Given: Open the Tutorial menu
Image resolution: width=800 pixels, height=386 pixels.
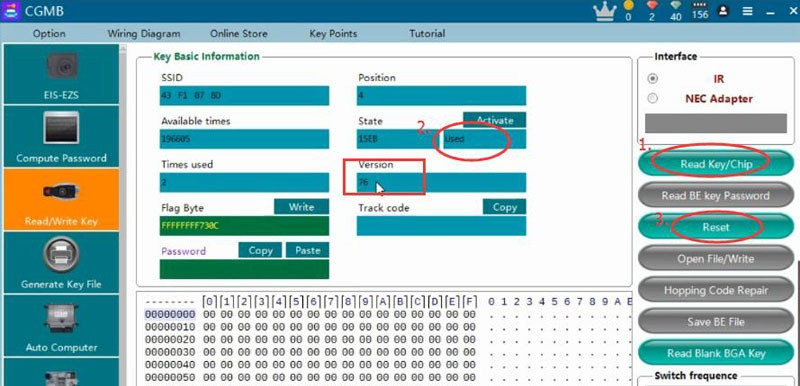Looking at the screenshot, I should 427,34.
